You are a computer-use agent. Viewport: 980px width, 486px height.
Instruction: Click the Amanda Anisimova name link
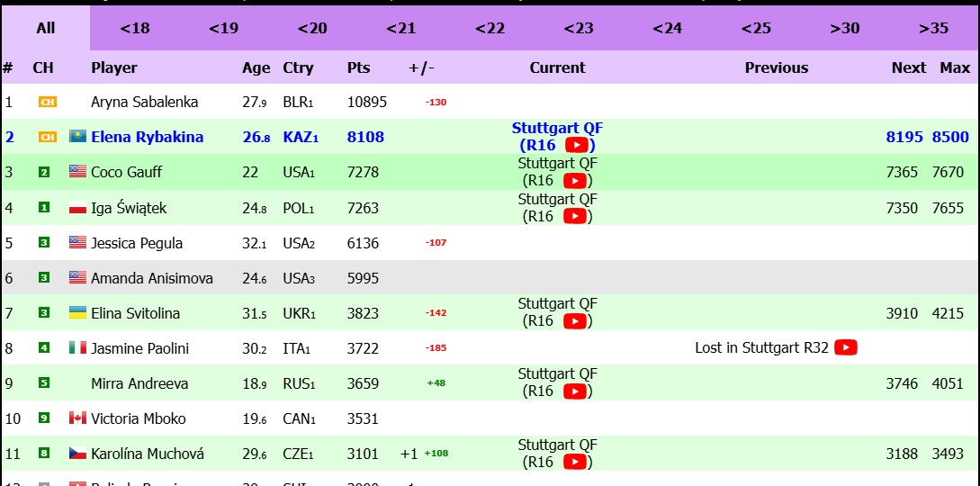click(152, 278)
